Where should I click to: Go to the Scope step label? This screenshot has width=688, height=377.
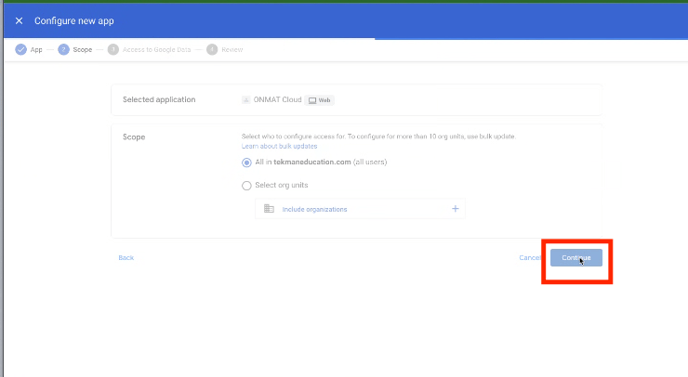(82, 50)
